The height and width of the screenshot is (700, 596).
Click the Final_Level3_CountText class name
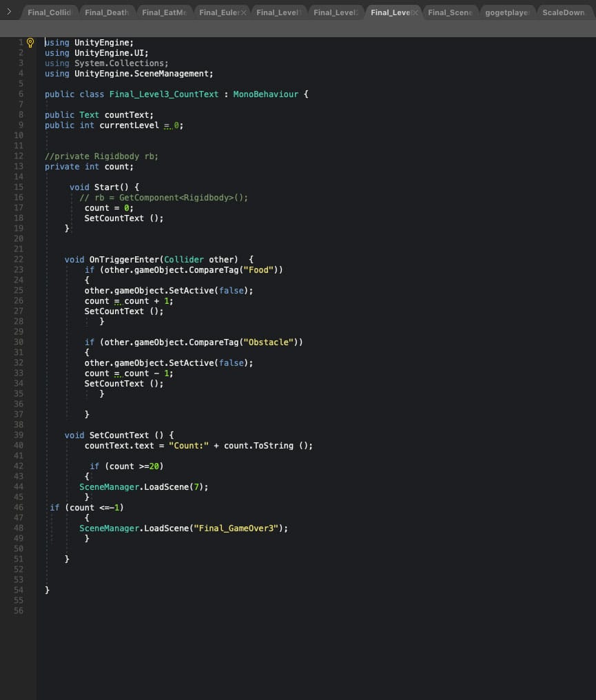click(163, 94)
